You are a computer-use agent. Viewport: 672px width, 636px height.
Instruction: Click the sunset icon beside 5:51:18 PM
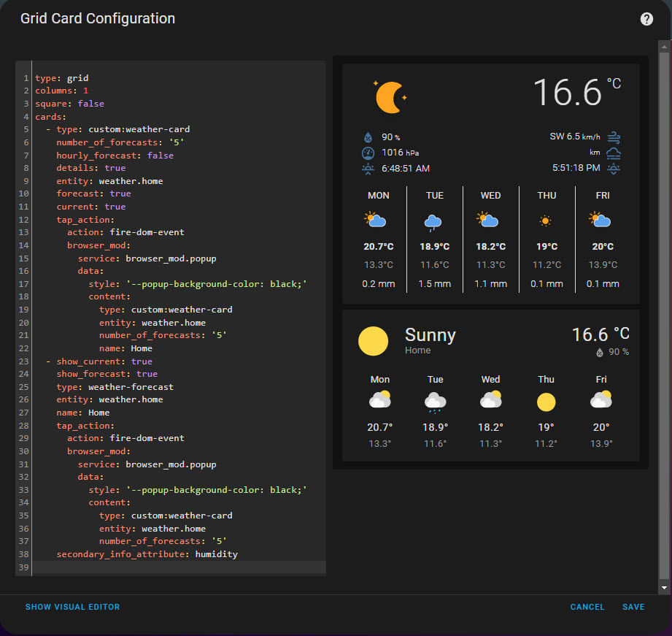(x=614, y=168)
